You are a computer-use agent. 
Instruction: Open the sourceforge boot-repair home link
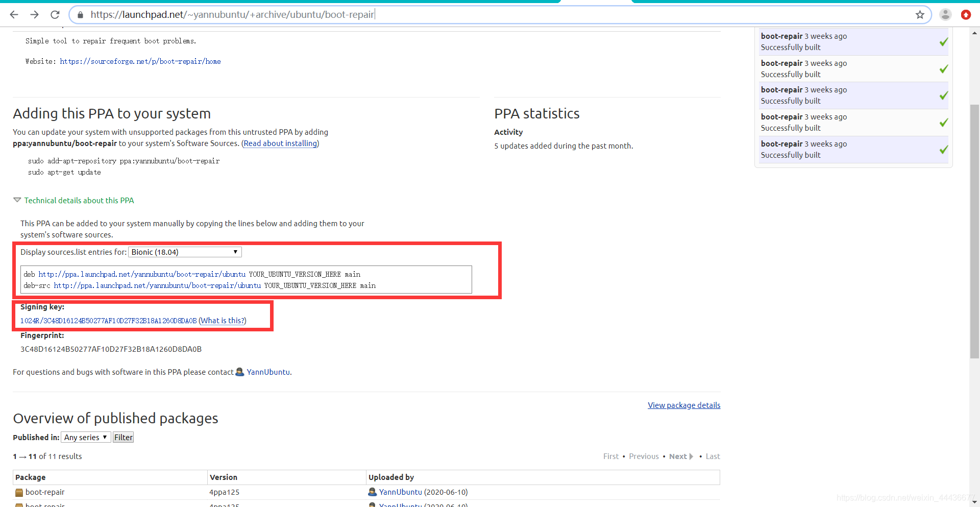coord(140,61)
